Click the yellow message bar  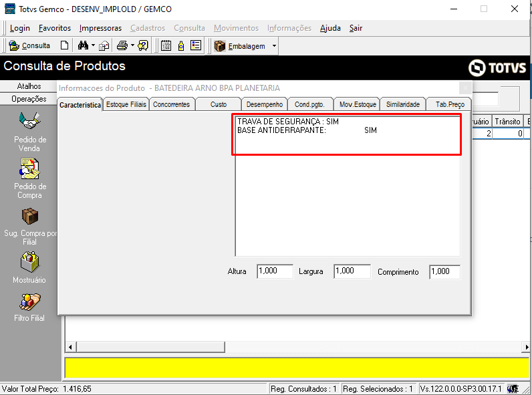297,368
